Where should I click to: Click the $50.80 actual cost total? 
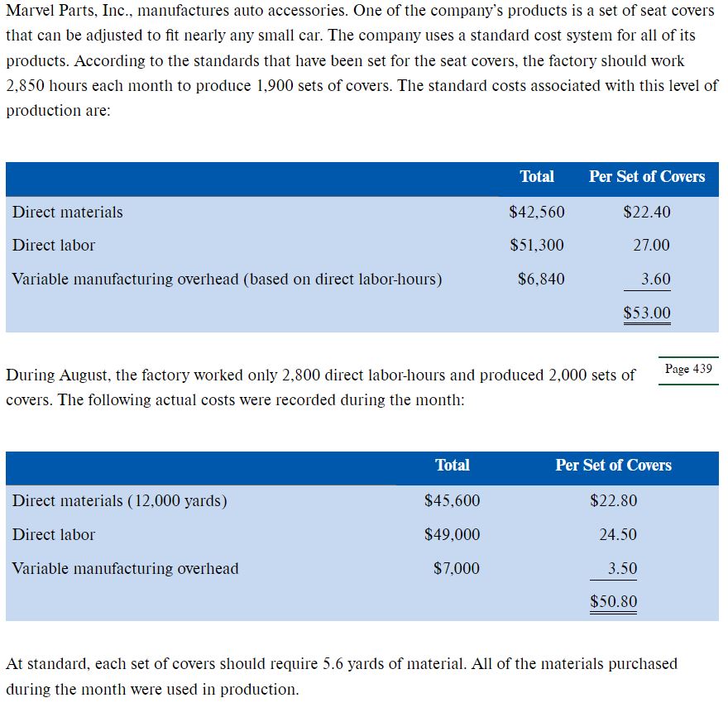[x=613, y=601]
